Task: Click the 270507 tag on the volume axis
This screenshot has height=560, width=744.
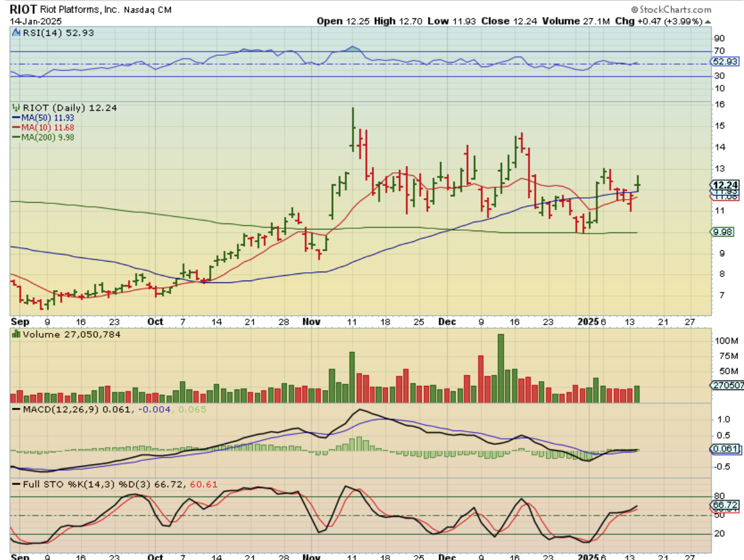Action: pos(726,385)
